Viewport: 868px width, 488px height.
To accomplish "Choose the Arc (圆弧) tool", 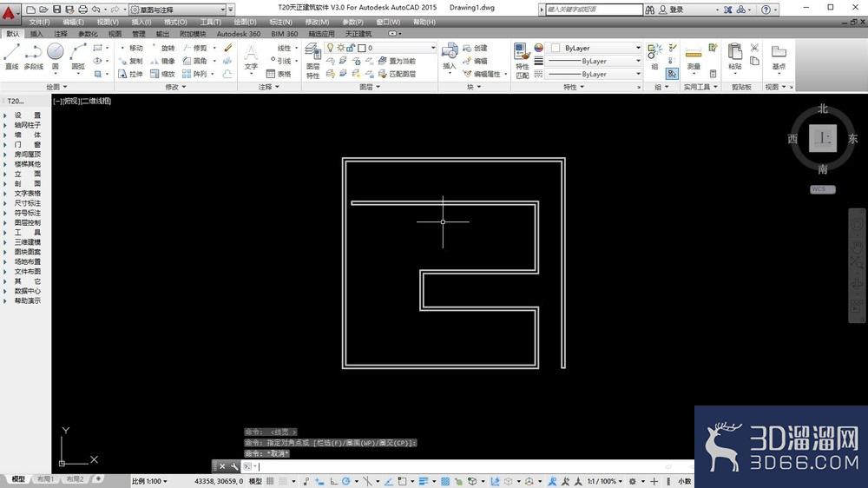I will [x=77, y=56].
